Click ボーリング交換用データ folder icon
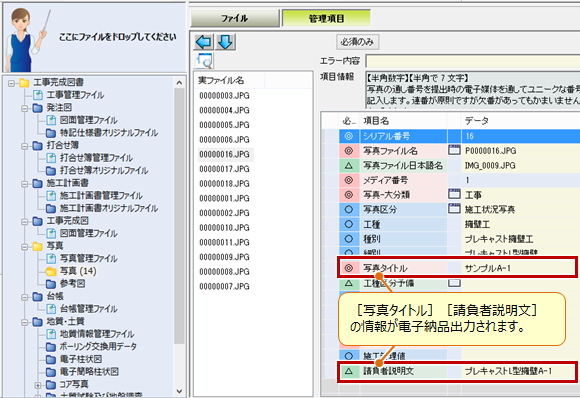The width and height of the screenshot is (580, 398). point(51,347)
